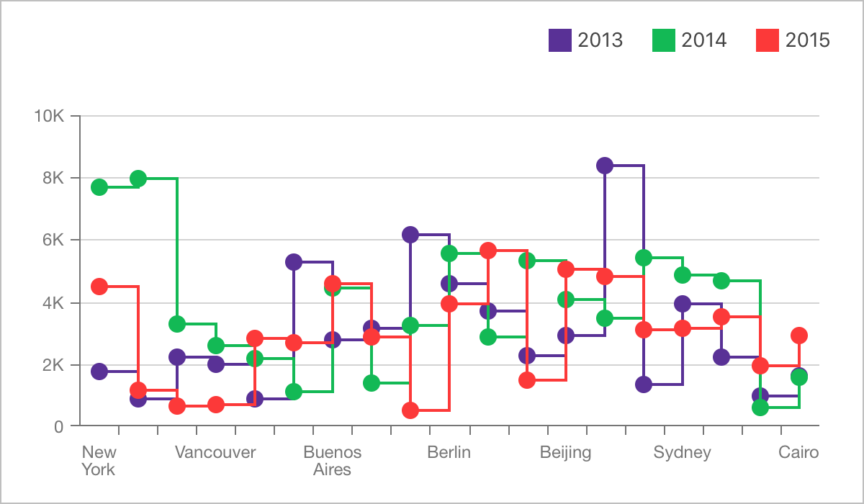Select the red 2015 data point for New York
This screenshot has height=504, width=864.
pos(99,287)
